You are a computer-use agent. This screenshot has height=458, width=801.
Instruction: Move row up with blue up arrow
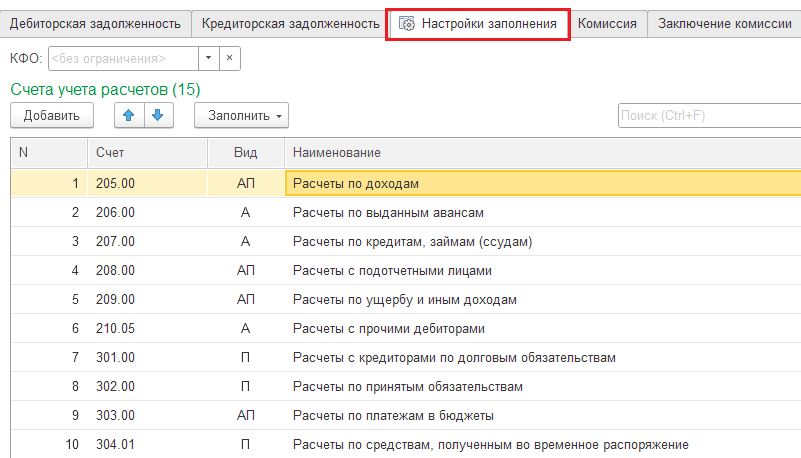click(x=129, y=115)
